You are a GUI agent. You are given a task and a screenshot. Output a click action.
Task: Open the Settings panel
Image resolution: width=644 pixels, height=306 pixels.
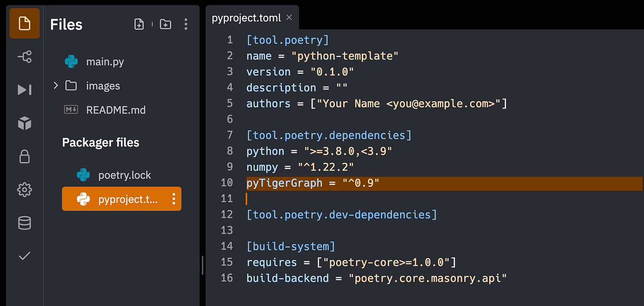click(x=24, y=190)
